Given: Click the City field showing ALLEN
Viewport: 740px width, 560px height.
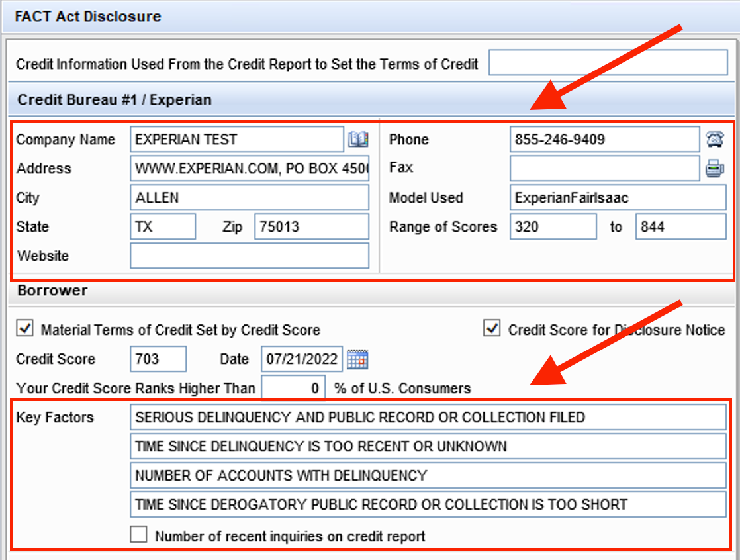Looking at the screenshot, I should point(250,197).
